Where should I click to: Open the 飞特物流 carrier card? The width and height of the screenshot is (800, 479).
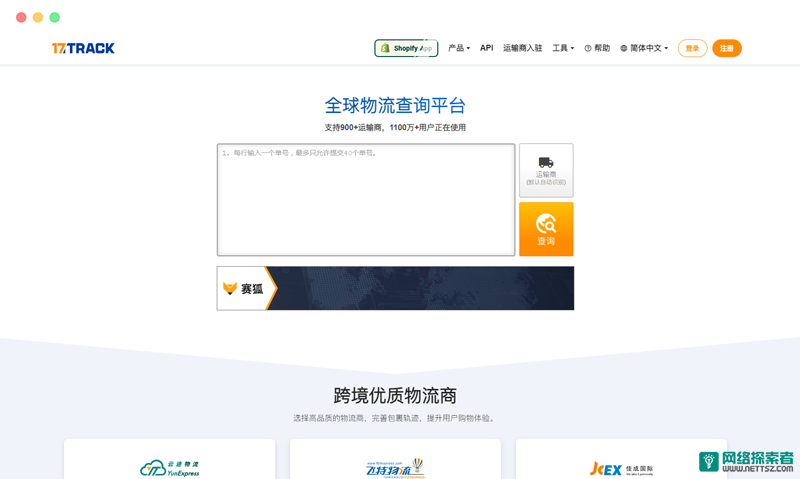[395, 459]
